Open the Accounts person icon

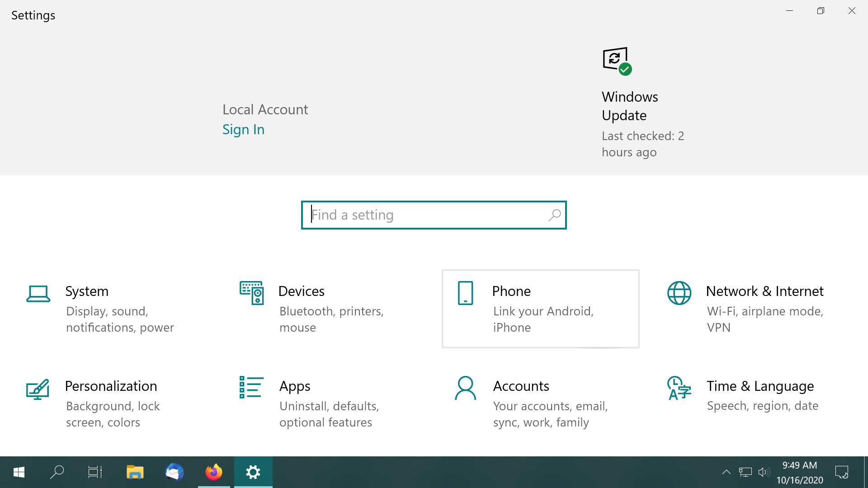point(465,388)
